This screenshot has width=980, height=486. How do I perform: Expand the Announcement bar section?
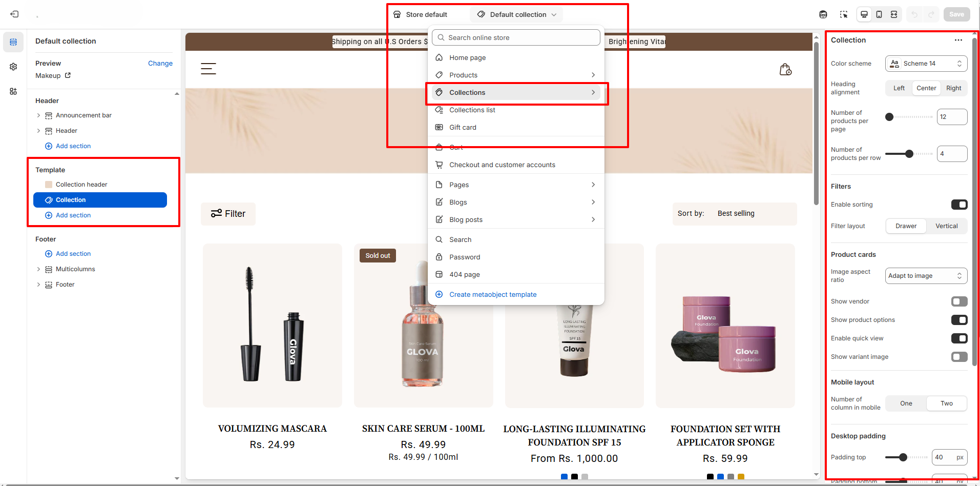click(38, 115)
